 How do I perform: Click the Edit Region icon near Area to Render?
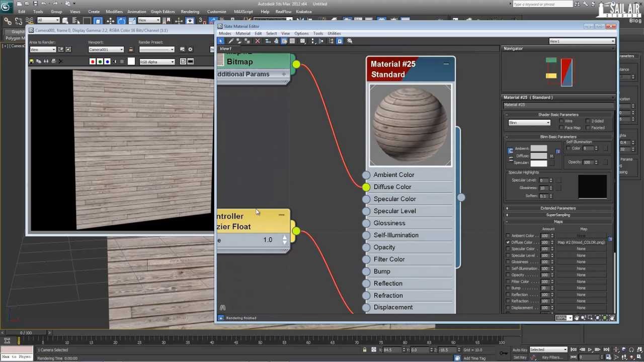point(61,49)
